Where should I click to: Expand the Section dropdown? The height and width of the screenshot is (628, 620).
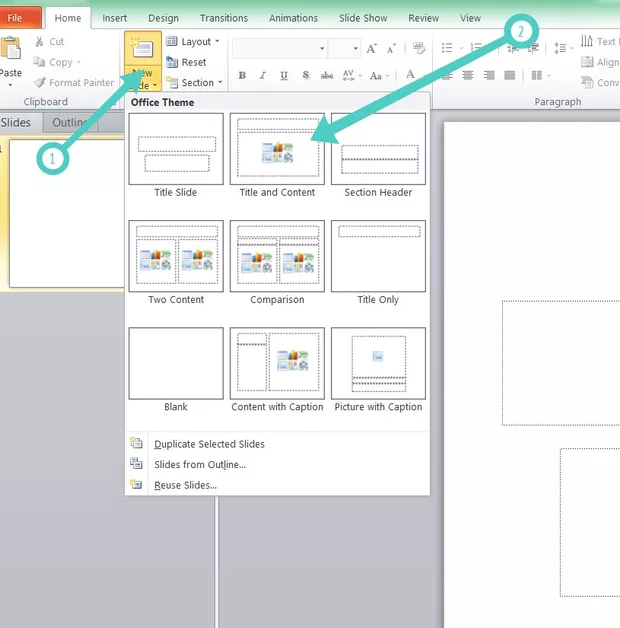194,83
